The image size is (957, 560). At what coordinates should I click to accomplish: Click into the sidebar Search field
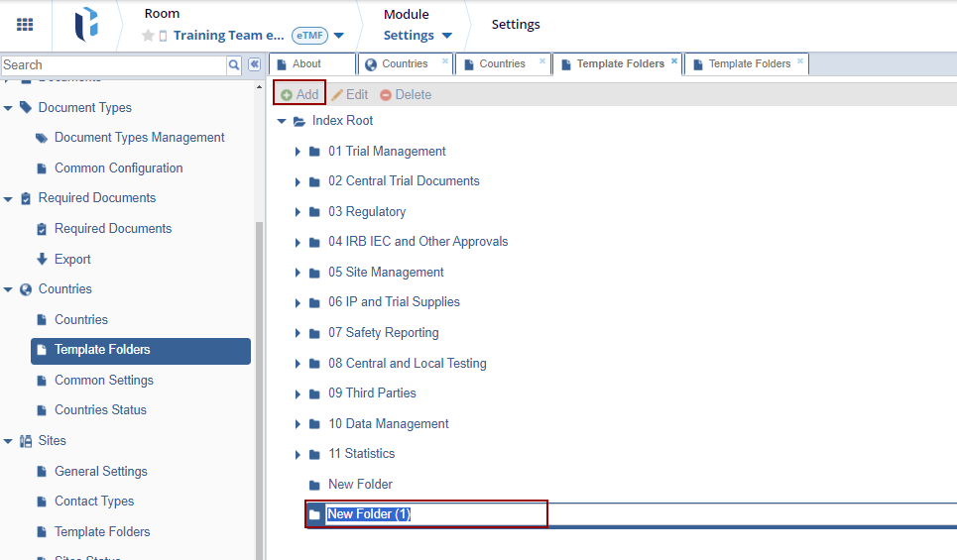tap(113, 64)
